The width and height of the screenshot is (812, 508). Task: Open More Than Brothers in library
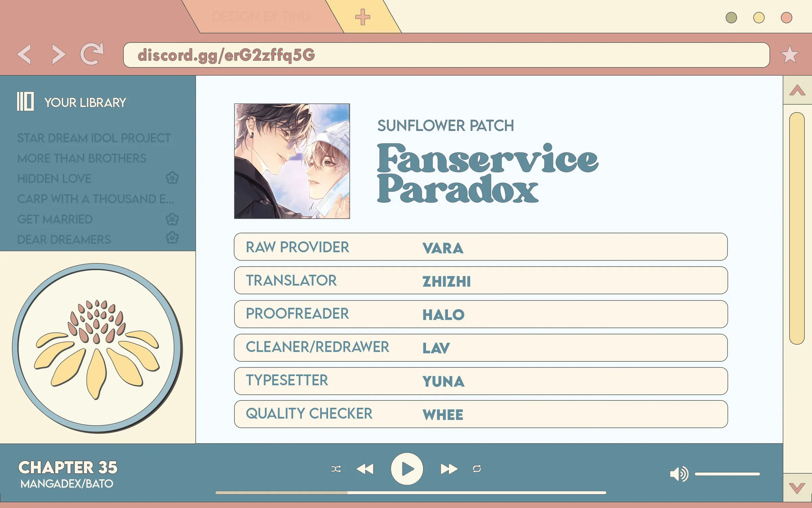coord(82,158)
